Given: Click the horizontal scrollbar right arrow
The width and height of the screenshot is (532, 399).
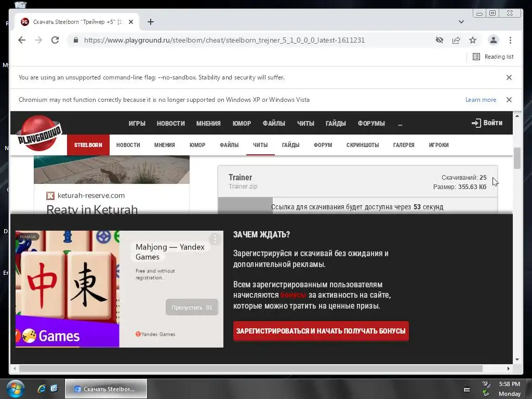Looking at the screenshot, I should (x=508, y=368).
